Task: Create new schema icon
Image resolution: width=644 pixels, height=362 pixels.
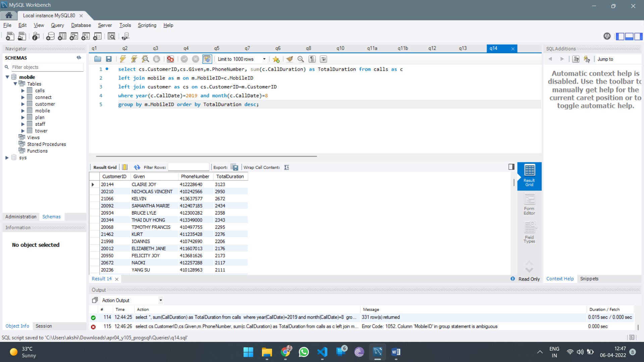Action: pyautogui.click(x=50, y=36)
